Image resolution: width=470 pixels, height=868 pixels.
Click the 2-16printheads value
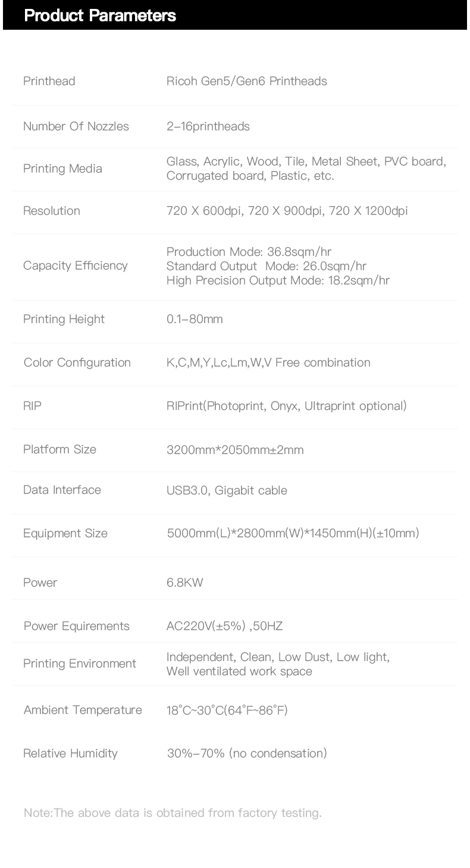(208, 126)
